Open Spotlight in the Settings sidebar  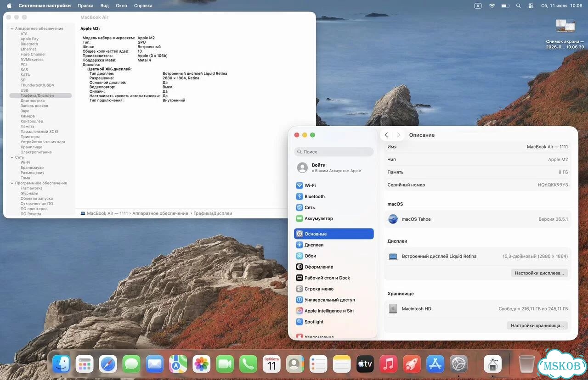(x=334, y=322)
